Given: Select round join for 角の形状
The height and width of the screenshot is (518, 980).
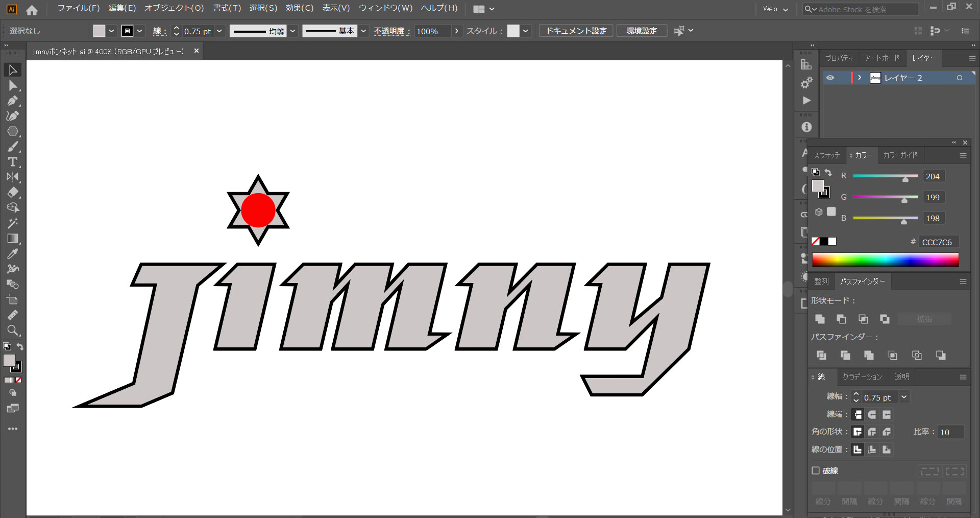Looking at the screenshot, I should point(872,432).
